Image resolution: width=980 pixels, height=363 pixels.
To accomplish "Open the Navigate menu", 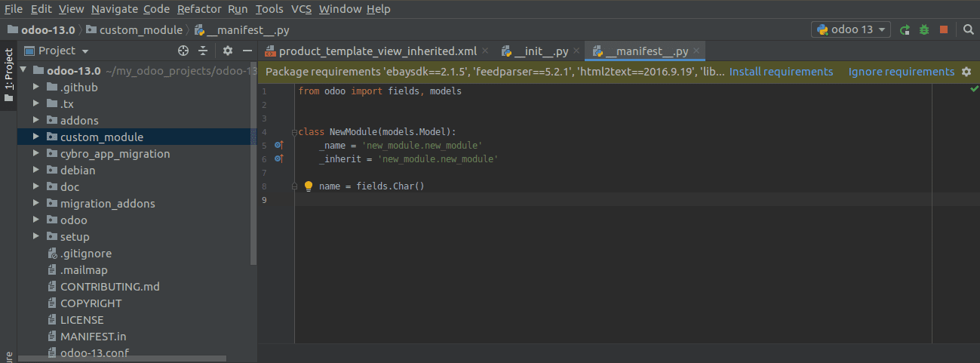I will pyautogui.click(x=114, y=9).
